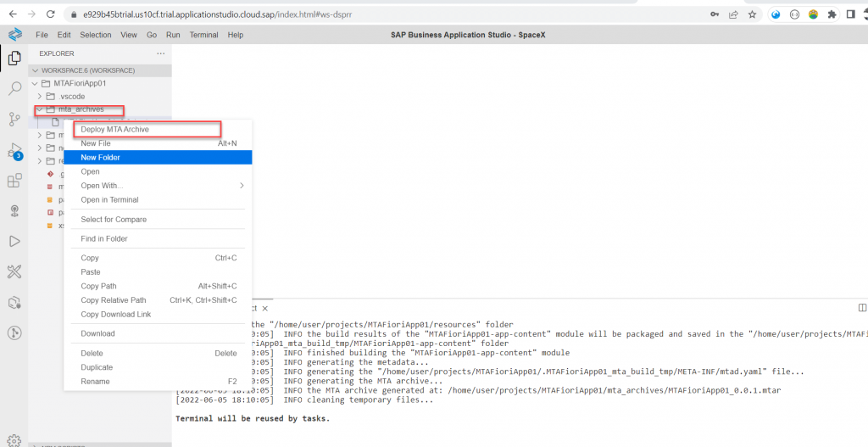Click the run configurations play icon
The image size is (868, 447).
[15, 242]
